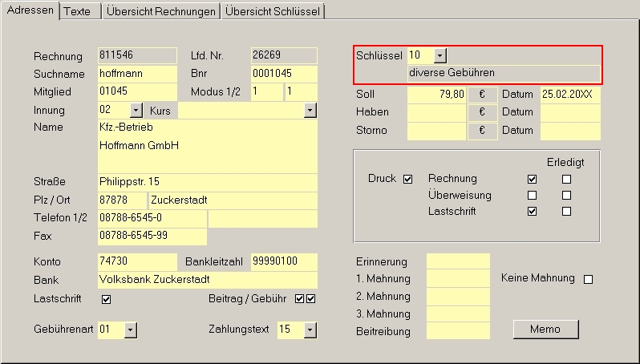
Task: Check the Keine Mahnung checkbox
Action: (x=588, y=279)
